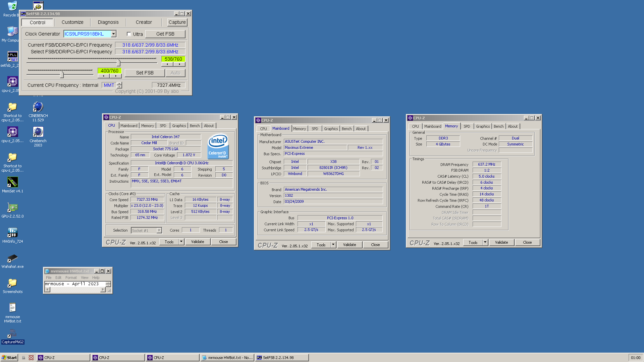Switch to the Customize tab in SetFSB
644x362 pixels.
point(72,22)
